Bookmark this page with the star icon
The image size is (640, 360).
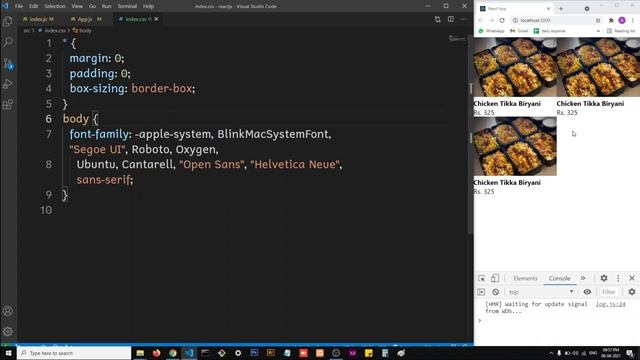(x=598, y=20)
